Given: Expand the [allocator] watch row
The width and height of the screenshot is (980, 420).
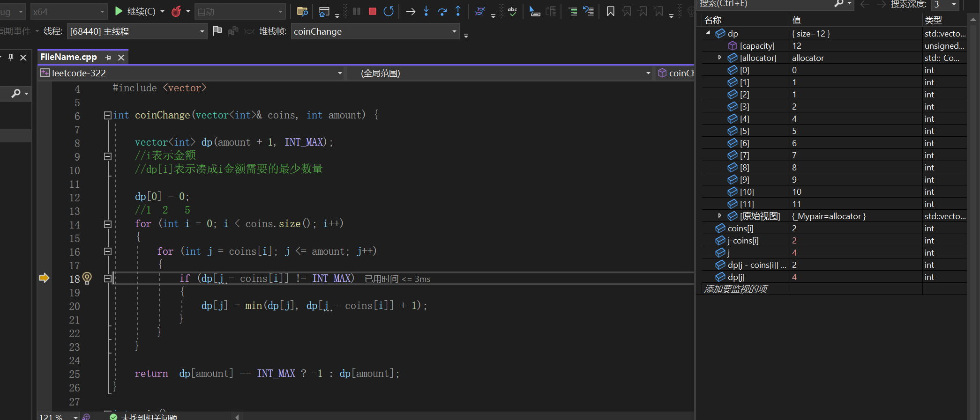Looking at the screenshot, I should tap(720, 58).
